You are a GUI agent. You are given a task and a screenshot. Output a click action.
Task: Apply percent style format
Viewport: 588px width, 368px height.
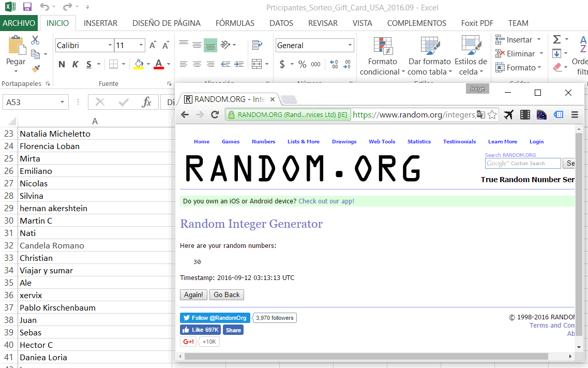[302, 65]
